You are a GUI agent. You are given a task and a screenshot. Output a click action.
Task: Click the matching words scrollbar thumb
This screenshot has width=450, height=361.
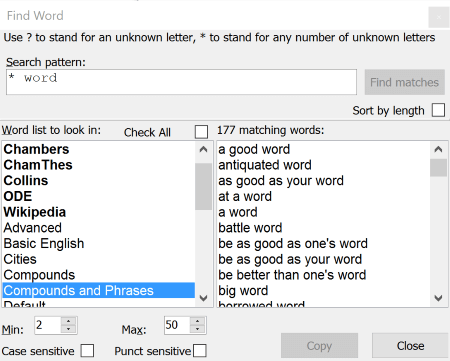pyautogui.click(x=438, y=168)
